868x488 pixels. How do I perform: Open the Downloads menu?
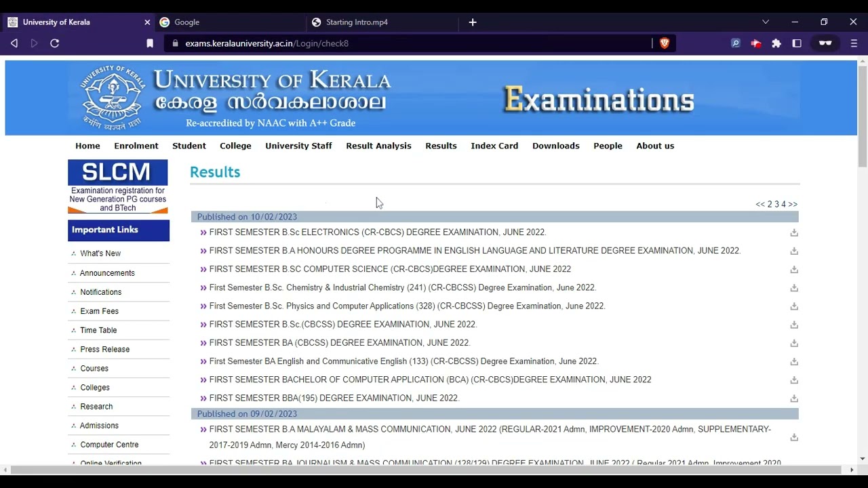[555, 146]
